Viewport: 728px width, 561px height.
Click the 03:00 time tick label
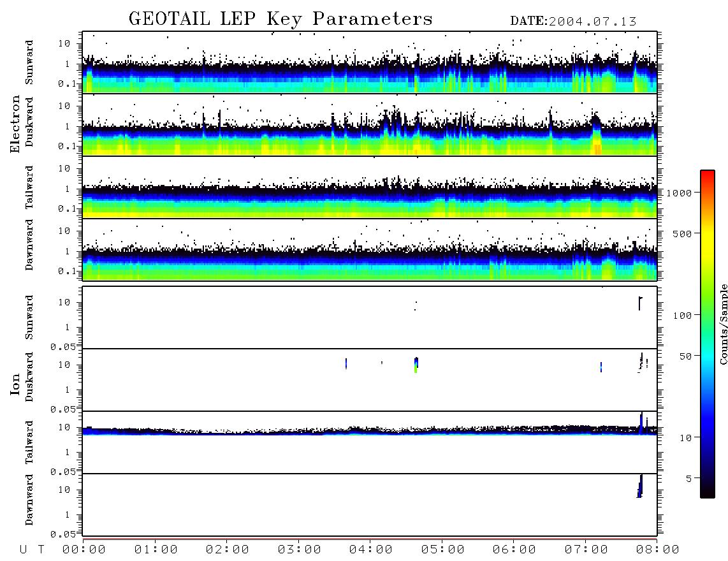[x=300, y=550]
